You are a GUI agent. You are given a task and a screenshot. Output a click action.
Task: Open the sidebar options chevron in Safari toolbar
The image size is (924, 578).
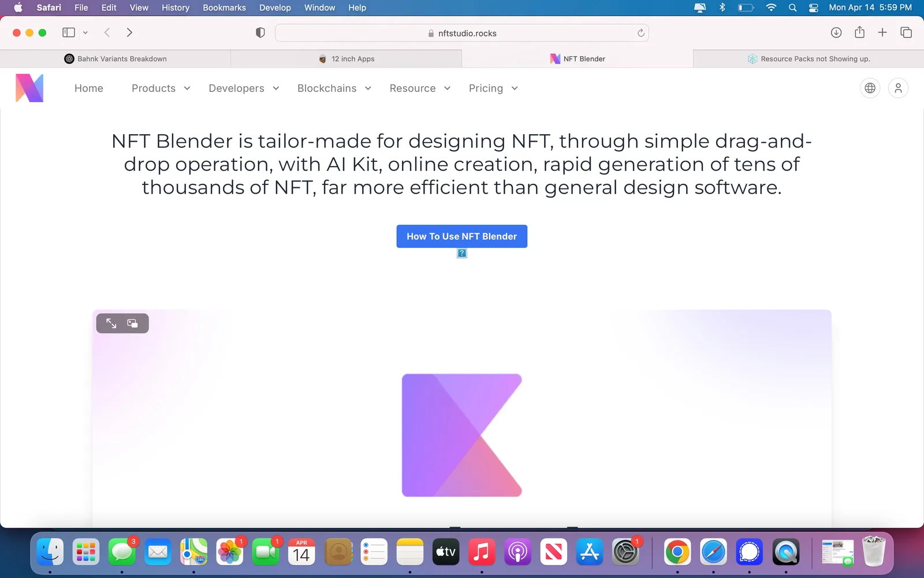pos(85,33)
